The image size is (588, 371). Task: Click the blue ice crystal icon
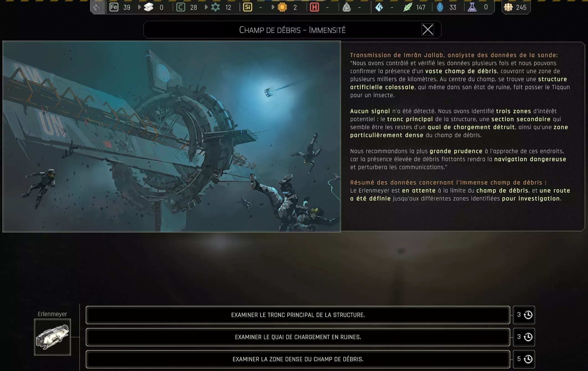(379, 7)
